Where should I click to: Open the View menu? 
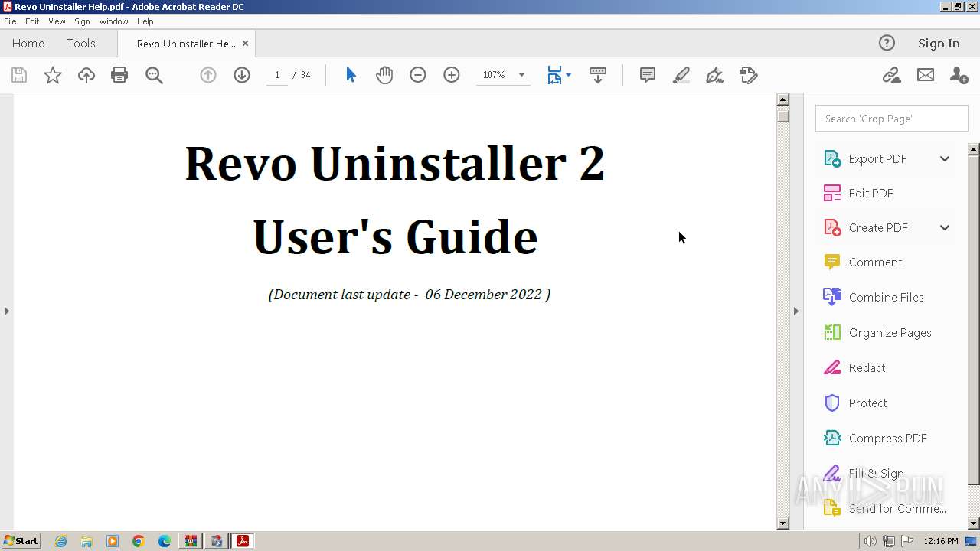pyautogui.click(x=57, y=21)
